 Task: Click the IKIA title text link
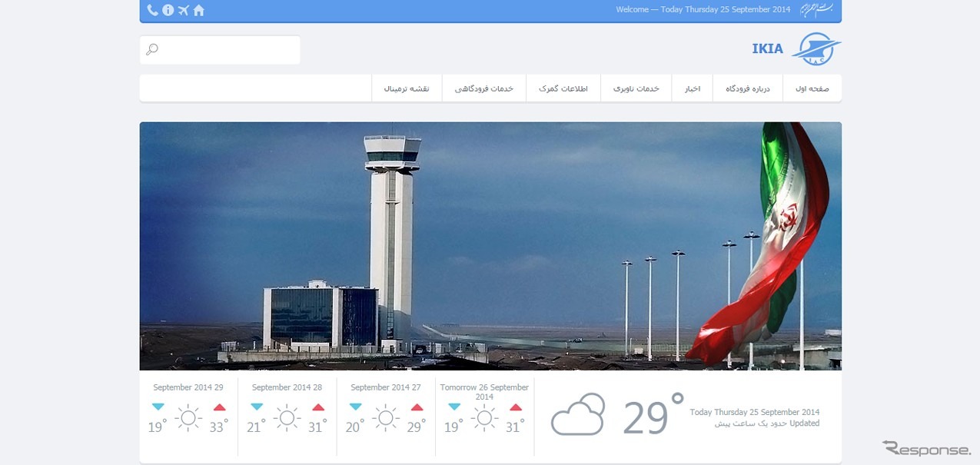point(767,49)
